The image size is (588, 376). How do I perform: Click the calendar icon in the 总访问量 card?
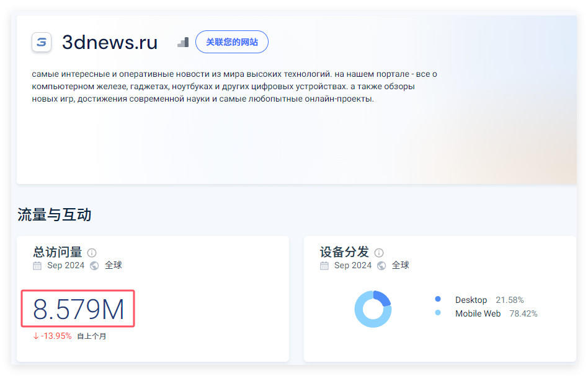(37, 266)
